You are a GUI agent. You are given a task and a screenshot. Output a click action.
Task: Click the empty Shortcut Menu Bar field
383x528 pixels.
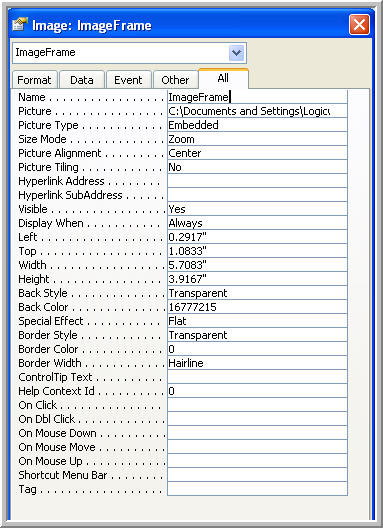click(x=257, y=475)
